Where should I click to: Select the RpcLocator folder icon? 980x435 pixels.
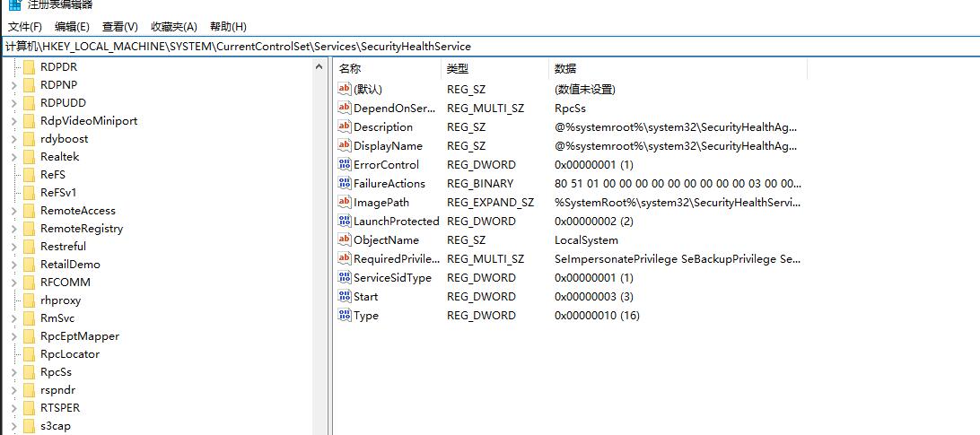[x=29, y=353]
